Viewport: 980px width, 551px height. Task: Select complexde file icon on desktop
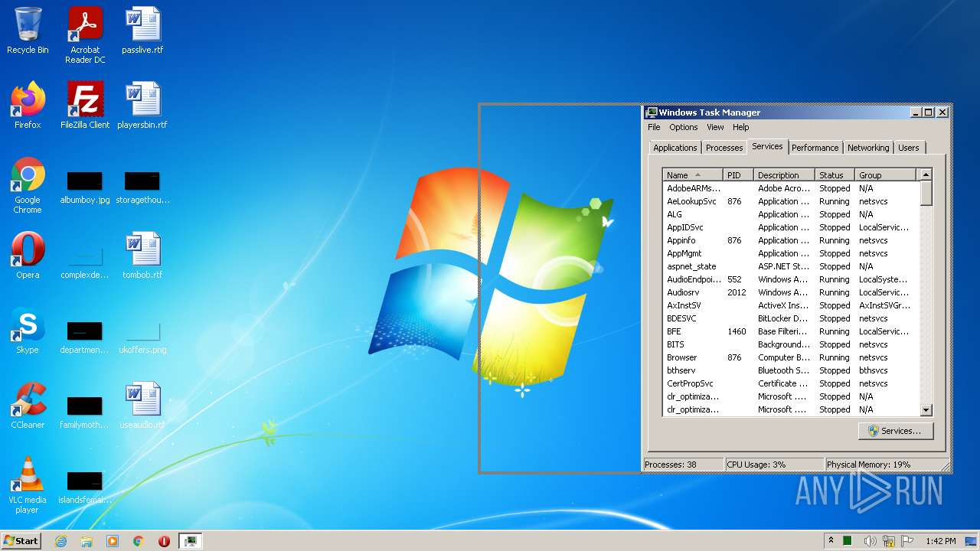pyautogui.click(x=85, y=261)
